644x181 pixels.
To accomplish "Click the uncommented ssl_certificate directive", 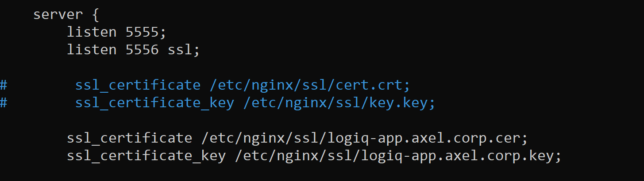I will 130,138.
